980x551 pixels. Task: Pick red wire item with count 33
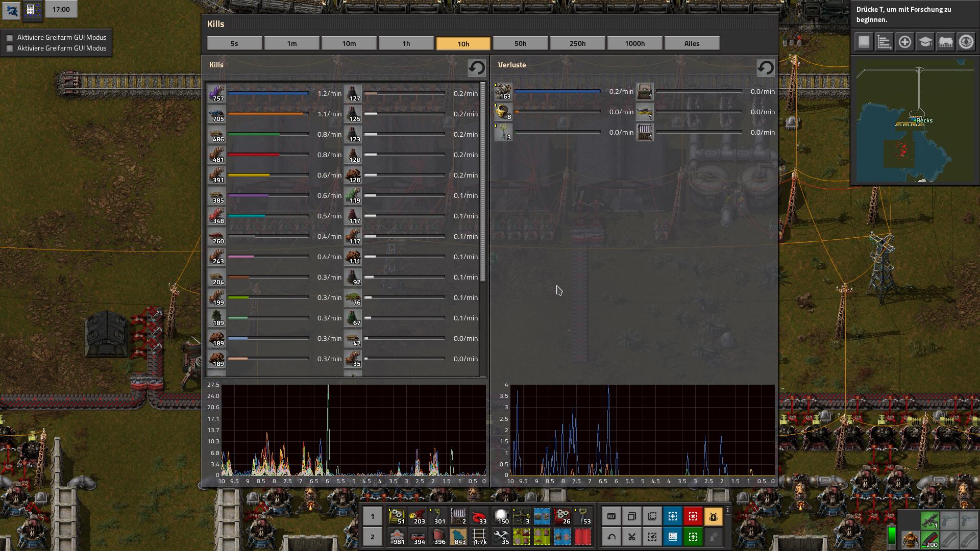[480, 516]
